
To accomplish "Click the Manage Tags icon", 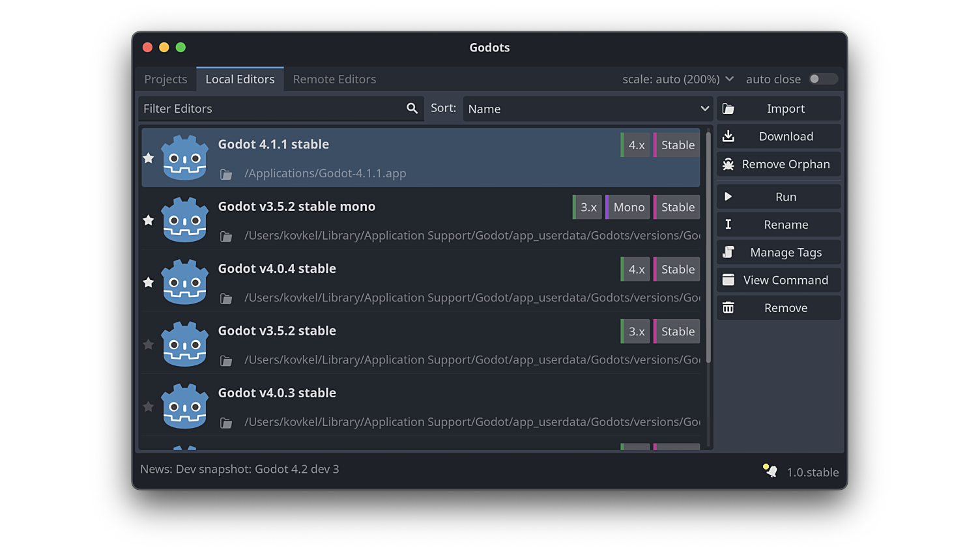I will coord(728,252).
